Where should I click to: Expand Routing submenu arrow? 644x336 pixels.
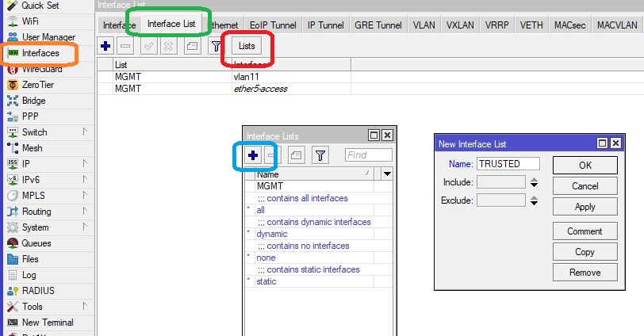(85, 211)
